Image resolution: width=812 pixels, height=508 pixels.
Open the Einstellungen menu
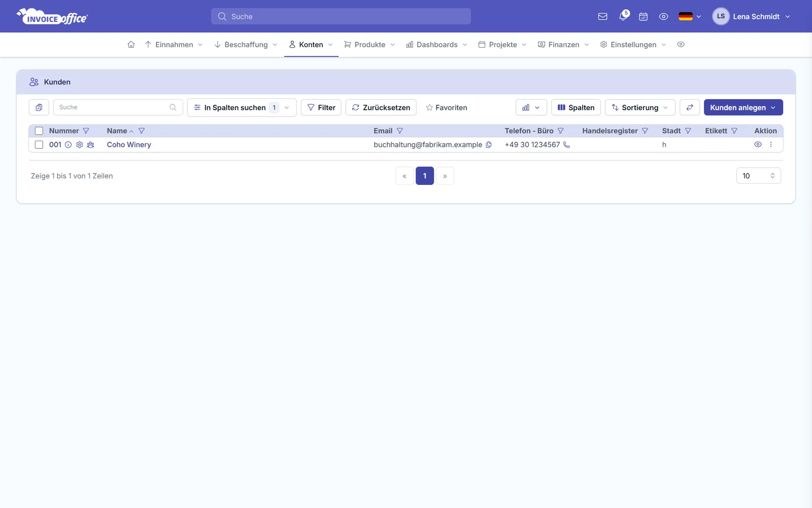(x=633, y=45)
